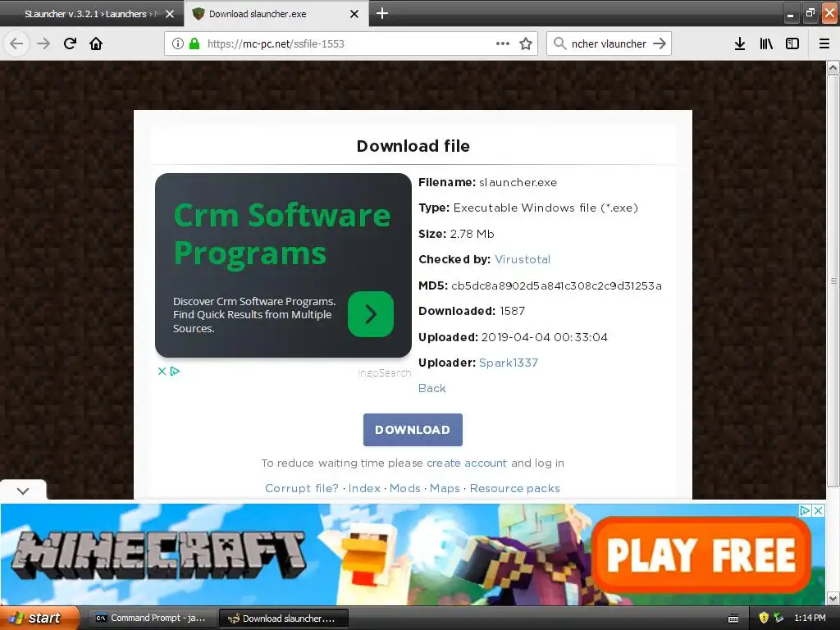Close the Crm ad with the X icon
The image size is (840, 630).
click(162, 371)
